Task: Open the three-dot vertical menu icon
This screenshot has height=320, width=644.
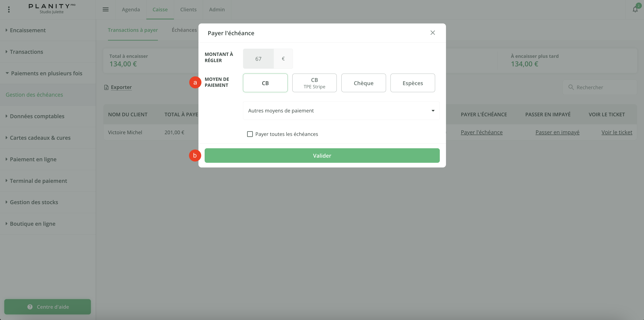Action: tap(9, 10)
